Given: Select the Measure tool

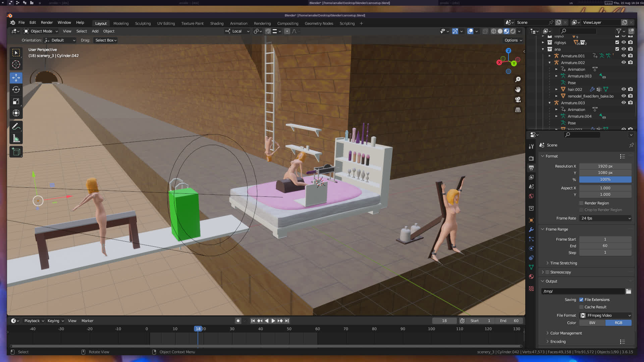Looking at the screenshot, I should [x=16, y=138].
